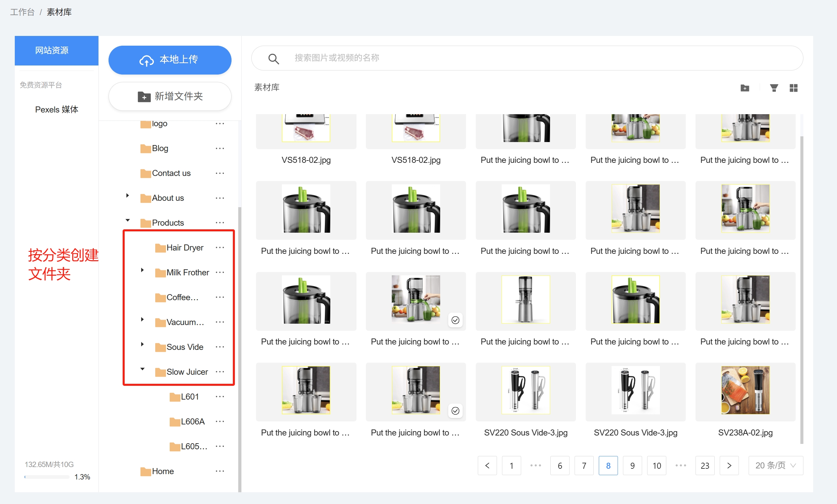This screenshot has height=504, width=837.
Task: Open the search magnifier icon
Action: [x=274, y=58]
